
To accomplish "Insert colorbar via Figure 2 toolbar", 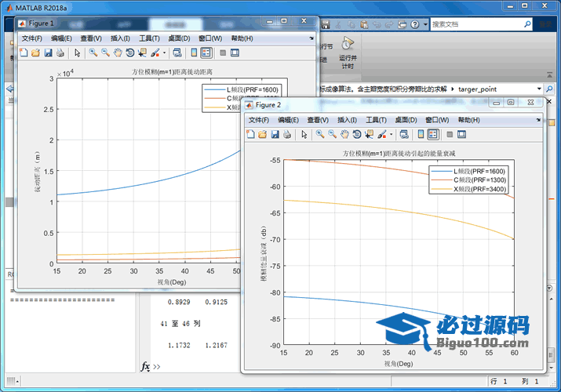I will click(421, 134).
